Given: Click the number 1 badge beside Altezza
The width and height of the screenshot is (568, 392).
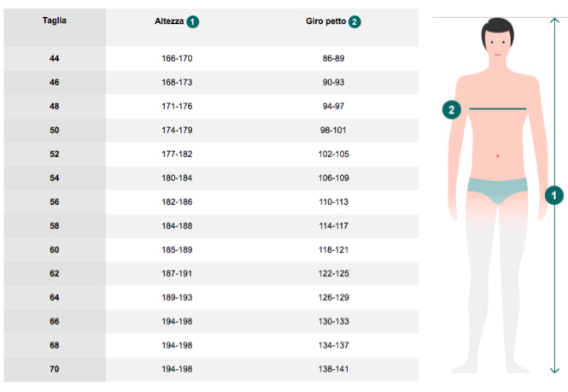Looking at the screenshot, I should [x=194, y=20].
